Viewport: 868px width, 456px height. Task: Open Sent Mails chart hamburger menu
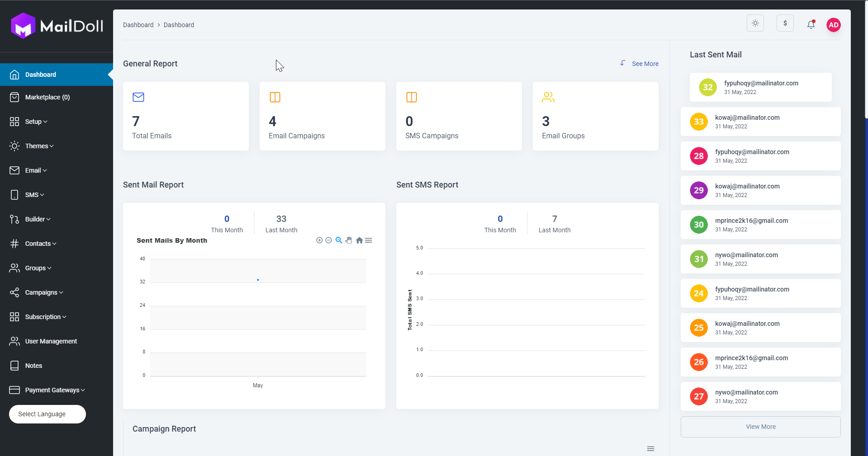pos(369,240)
